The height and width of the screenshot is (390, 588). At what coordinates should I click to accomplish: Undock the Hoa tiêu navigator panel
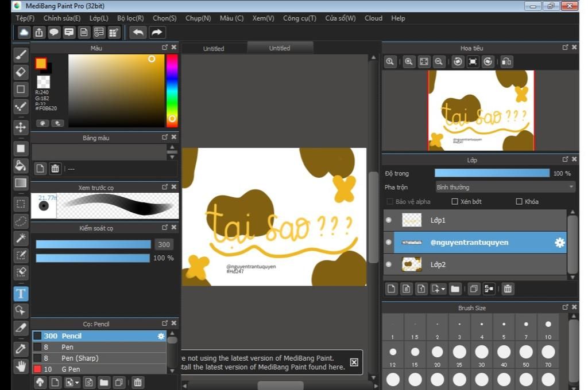(x=565, y=47)
